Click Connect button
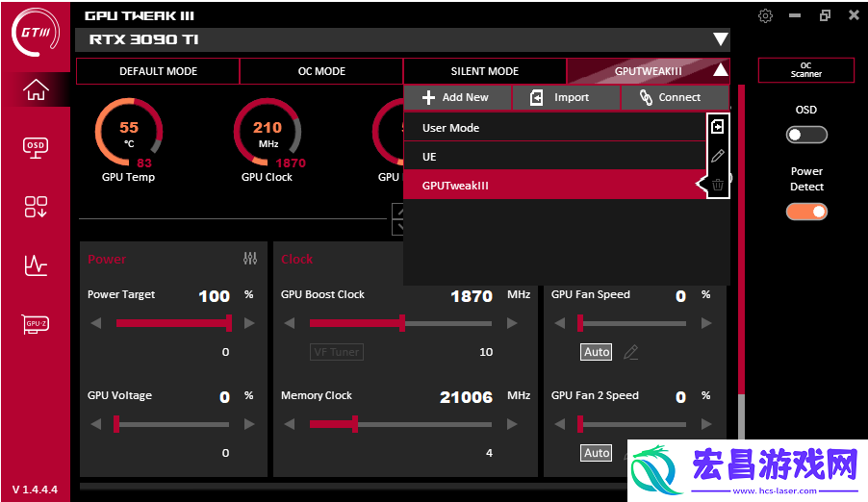 (x=675, y=97)
